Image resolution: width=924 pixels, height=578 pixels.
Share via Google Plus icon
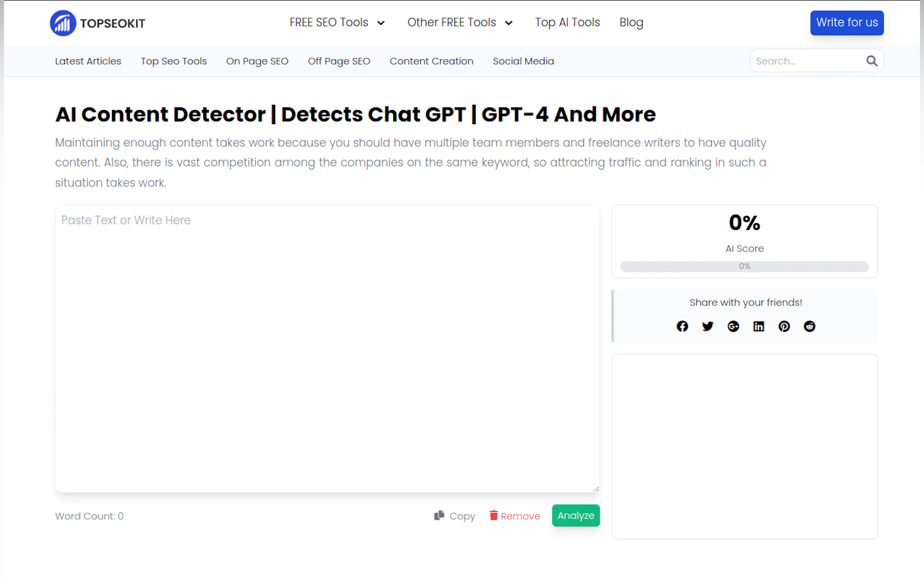tap(733, 326)
